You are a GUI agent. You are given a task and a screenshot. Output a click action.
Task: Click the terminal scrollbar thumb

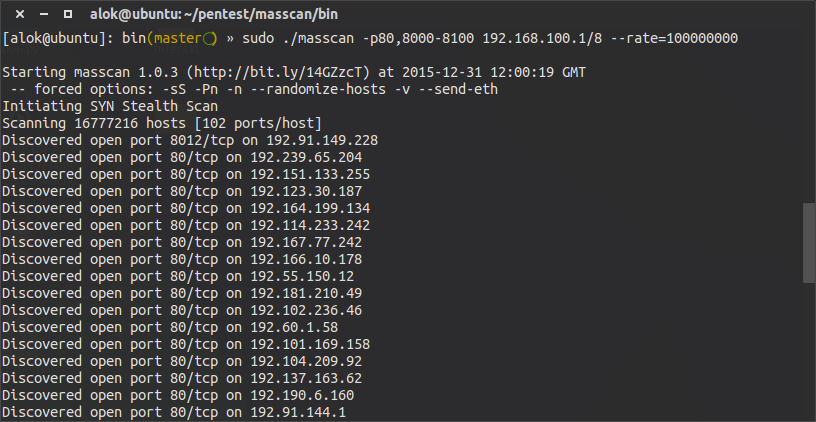click(x=809, y=243)
